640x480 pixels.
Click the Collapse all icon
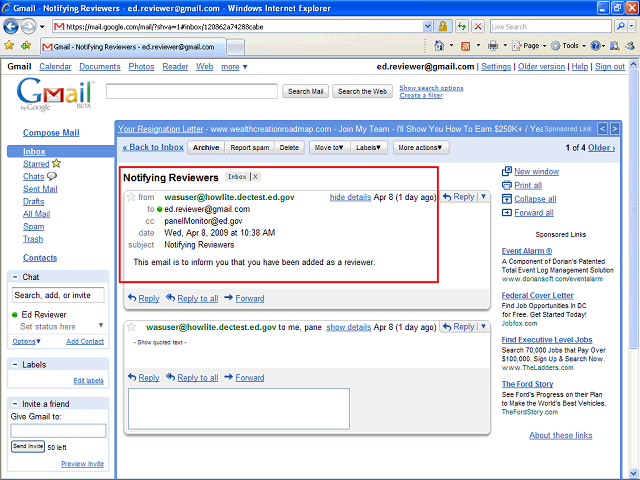point(507,199)
